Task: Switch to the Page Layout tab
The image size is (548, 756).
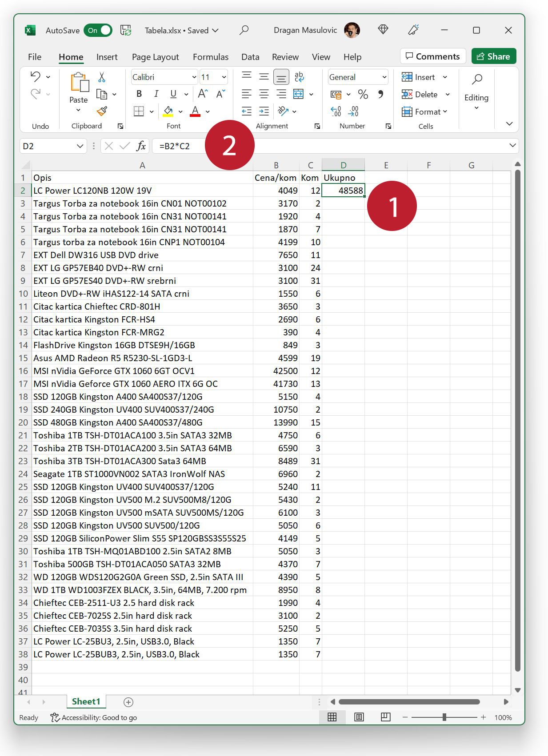Action: (x=156, y=57)
